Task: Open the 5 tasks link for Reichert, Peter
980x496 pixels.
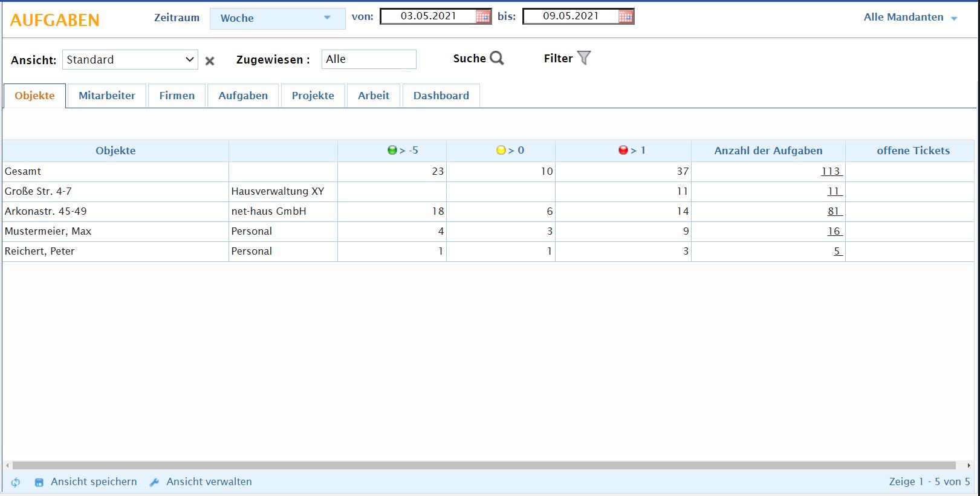Action: tap(838, 251)
